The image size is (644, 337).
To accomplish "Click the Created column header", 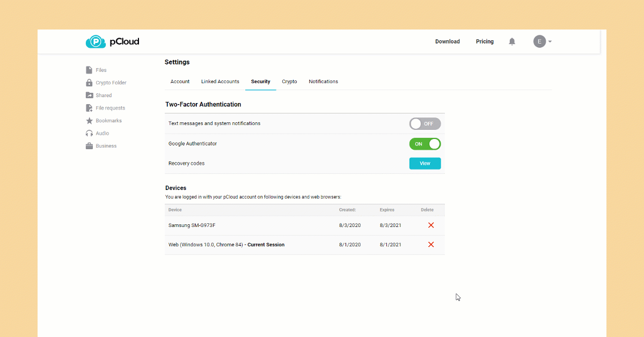I will pyautogui.click(x=347, y=210).
